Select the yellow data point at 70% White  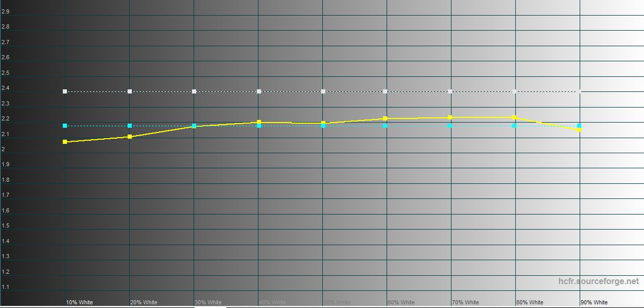point(450,117)
